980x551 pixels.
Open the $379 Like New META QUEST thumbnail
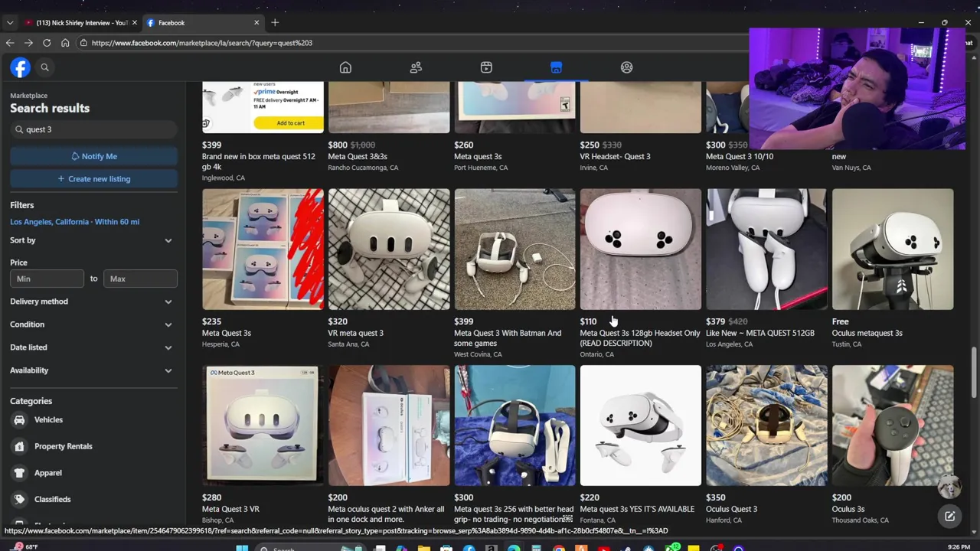(x=766, y=249)
